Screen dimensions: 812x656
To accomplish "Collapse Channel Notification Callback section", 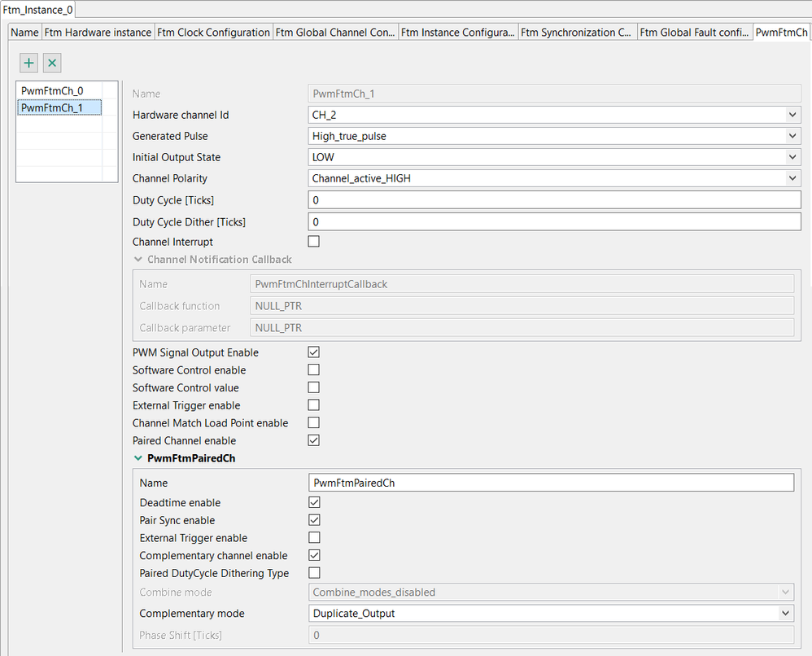I will 138,260.
